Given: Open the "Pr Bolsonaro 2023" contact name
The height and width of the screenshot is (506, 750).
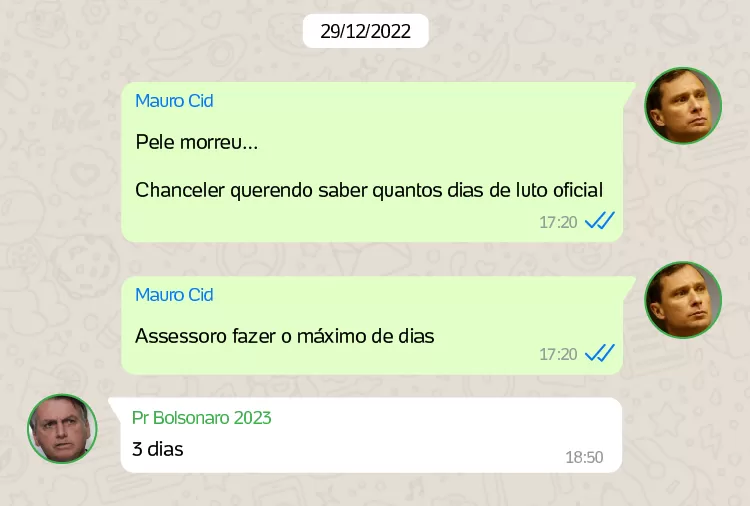Looking at the screenshot, I should point(201,418).
